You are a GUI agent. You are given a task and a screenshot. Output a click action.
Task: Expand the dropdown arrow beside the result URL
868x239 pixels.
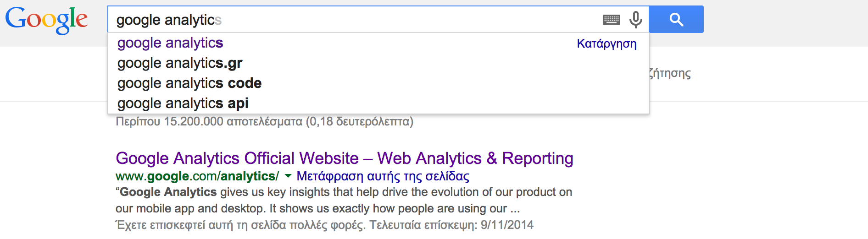point(288,176)
